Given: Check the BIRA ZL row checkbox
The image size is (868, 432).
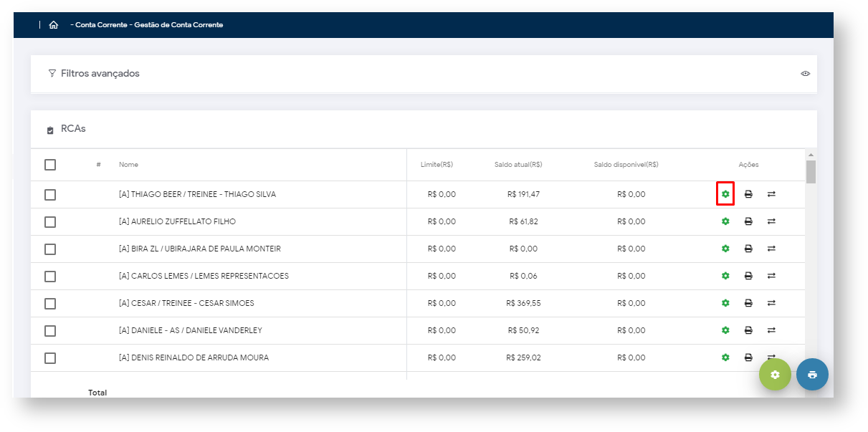Looking at the screenshot, I should point(50,249).
